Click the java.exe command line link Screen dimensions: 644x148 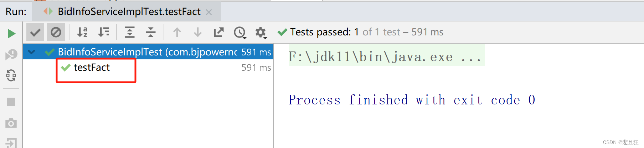click(385, 56)
